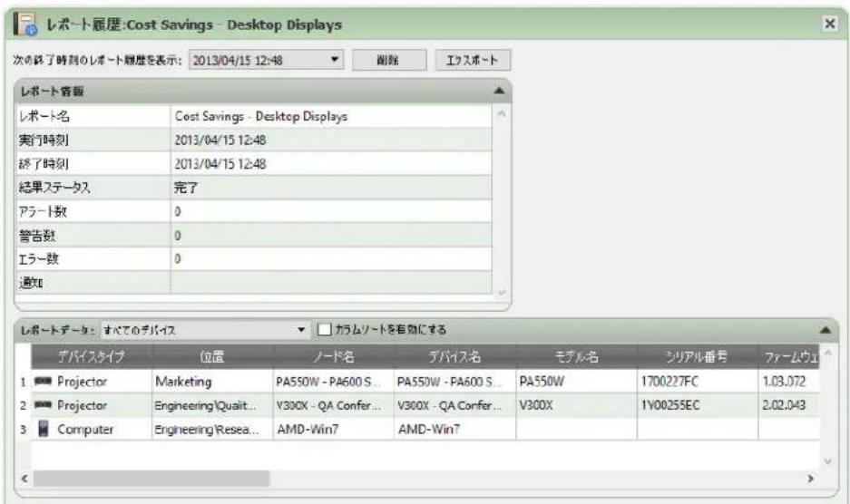The image size is (850, 504).
Task: Select the Cost Savings - Desktop Displays value
Action: coord(260,116)
